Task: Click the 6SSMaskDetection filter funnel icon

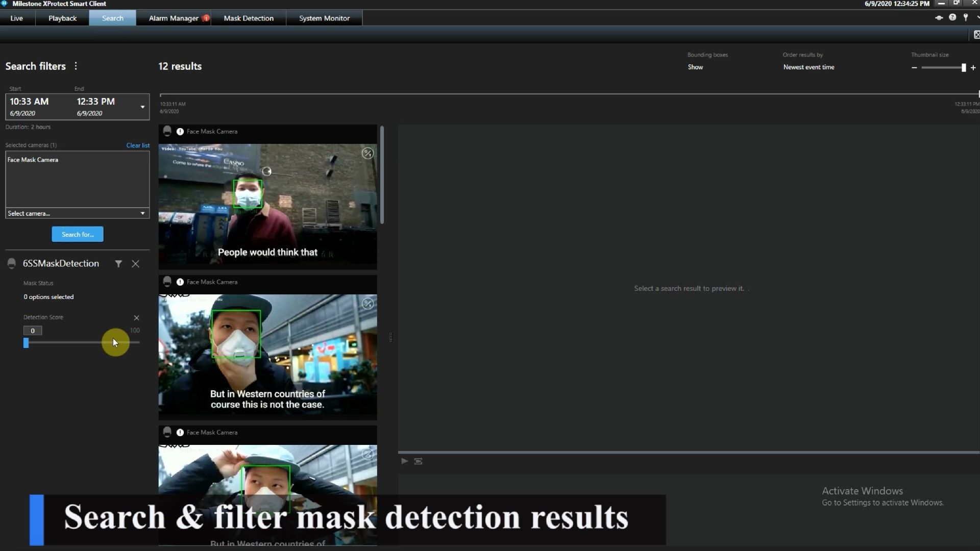Action: tap(118, 264)
